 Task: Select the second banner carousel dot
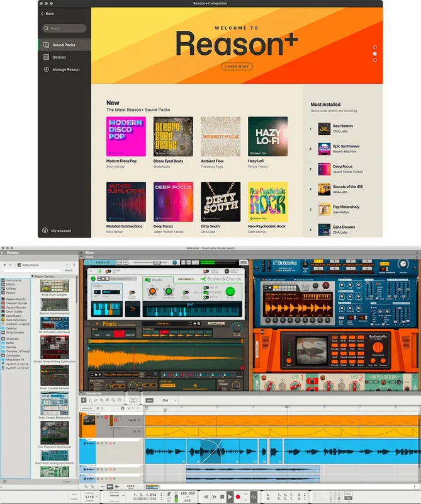tap(375, 54)
